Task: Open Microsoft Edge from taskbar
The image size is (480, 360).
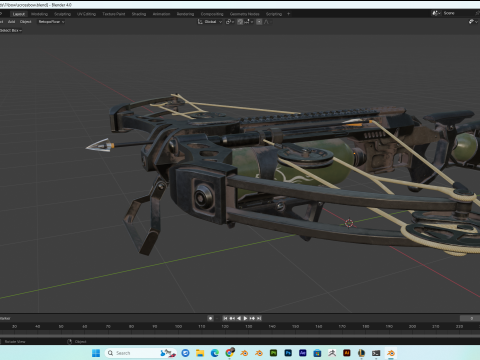Action: 215,353
